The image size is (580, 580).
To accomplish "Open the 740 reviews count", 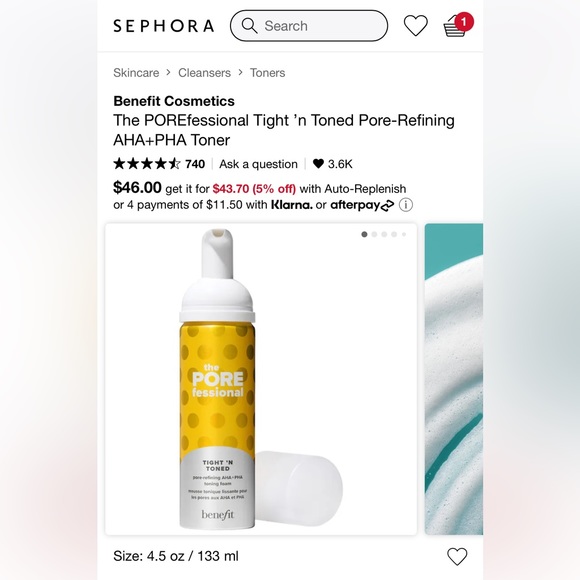I will click(x=195, y=164).
